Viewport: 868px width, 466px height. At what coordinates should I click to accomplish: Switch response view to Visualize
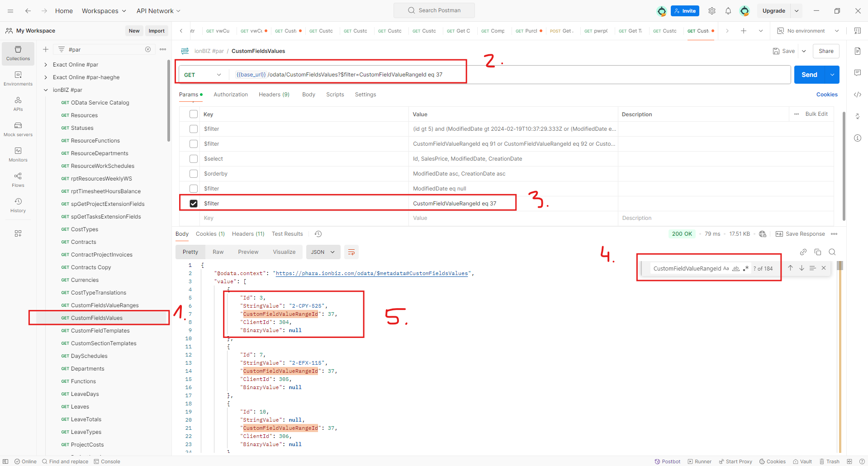point(284,252)
